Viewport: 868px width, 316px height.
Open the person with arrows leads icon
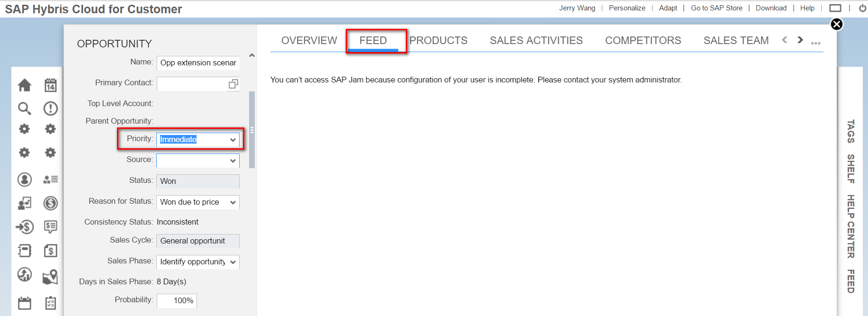[25, 203]
